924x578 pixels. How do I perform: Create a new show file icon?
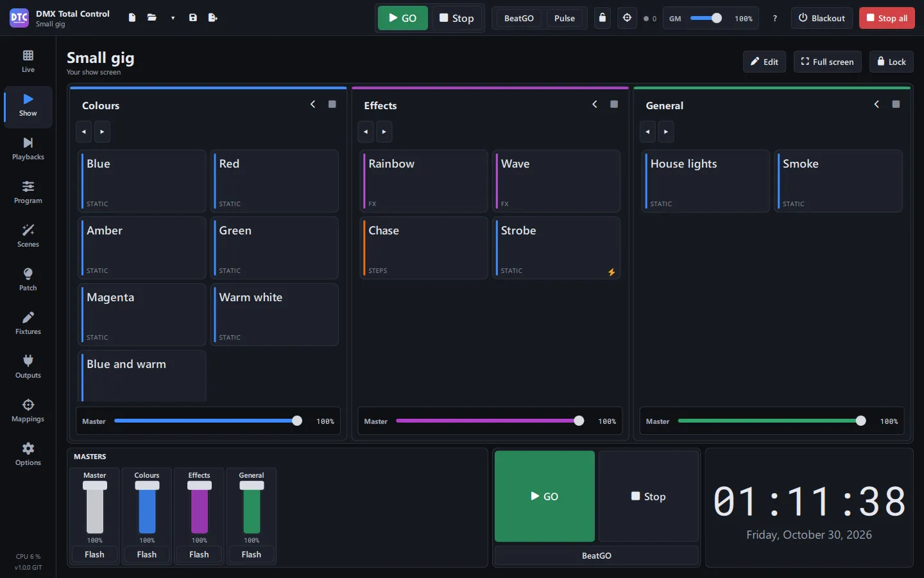132,18
